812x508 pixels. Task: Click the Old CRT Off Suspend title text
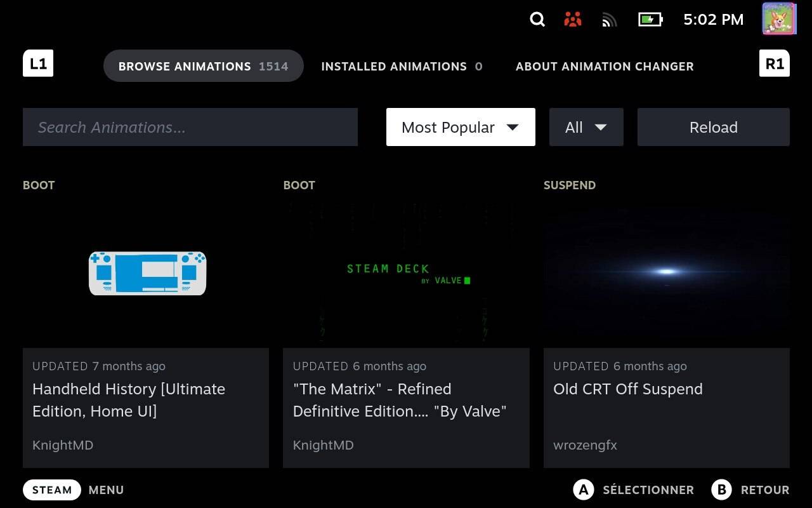pos(628,389)
